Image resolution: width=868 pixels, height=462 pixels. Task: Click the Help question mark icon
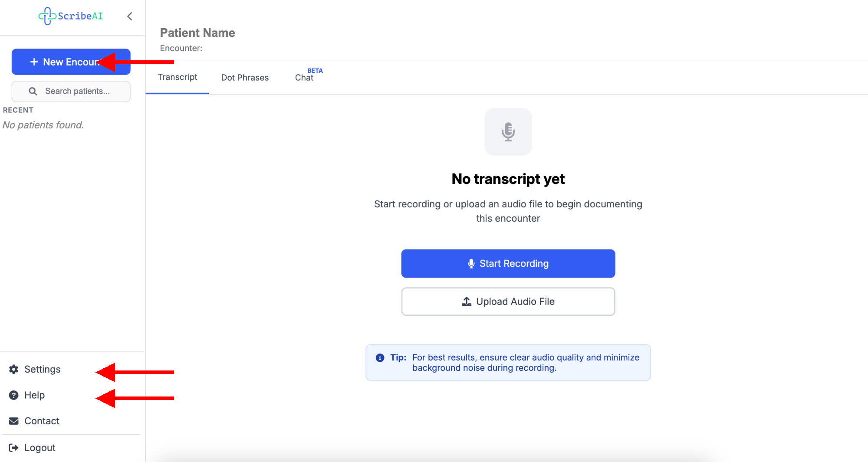pos(14,395)
